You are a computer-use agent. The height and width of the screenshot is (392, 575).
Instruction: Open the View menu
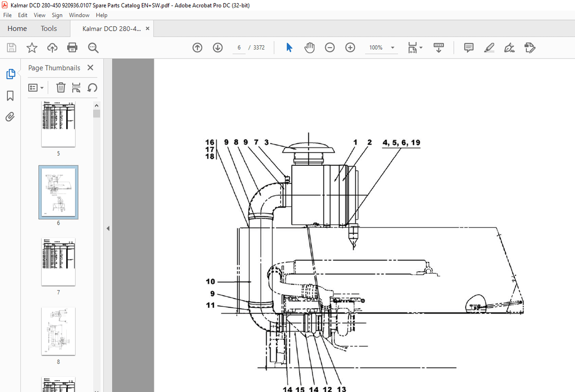tap(39, 15)
